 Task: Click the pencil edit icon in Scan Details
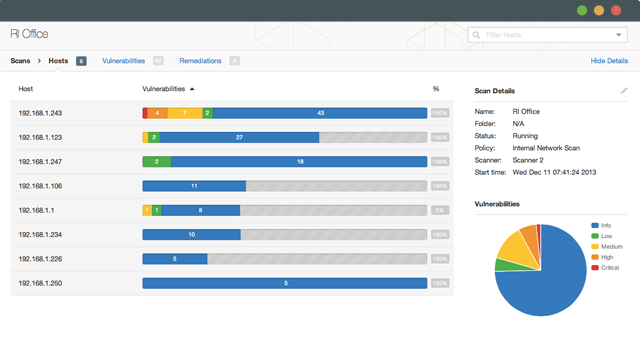624,91
